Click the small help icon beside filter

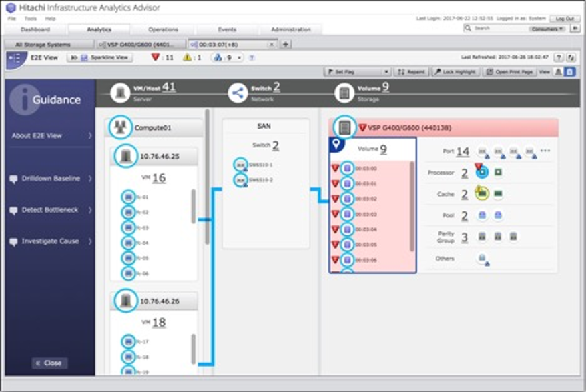point(252,58)
